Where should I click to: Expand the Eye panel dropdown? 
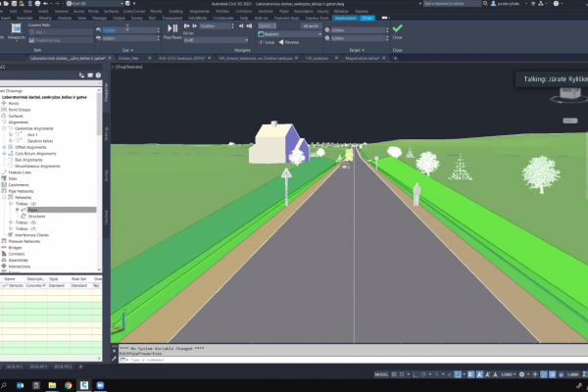coord(127,50)
